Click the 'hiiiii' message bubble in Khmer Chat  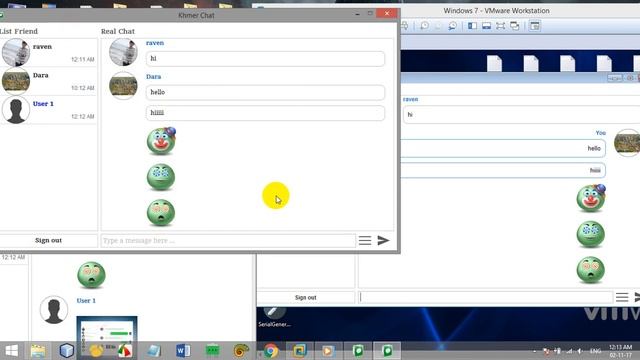pos(265,113)
